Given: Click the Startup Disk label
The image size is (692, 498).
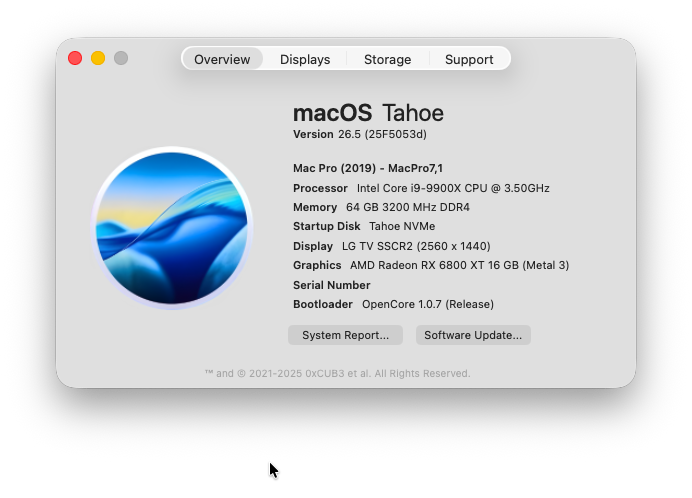Looking at the screenshot, I should 327,226.
